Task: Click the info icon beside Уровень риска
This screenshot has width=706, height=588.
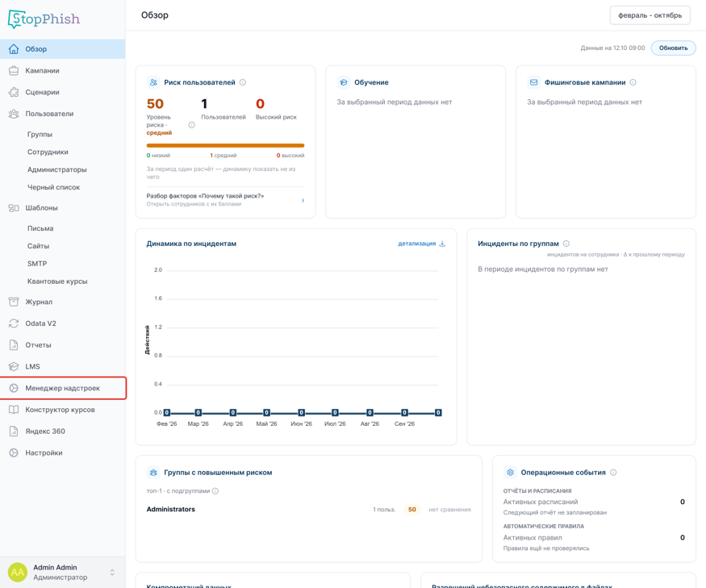Action: click(x=191, y=125)
